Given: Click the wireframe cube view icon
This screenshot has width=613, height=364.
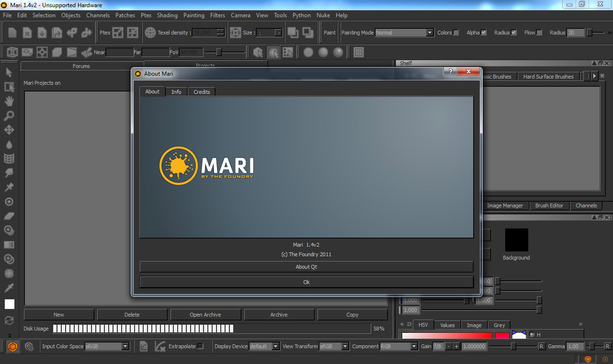Looking at the screenshot, I should coord(12,52).
